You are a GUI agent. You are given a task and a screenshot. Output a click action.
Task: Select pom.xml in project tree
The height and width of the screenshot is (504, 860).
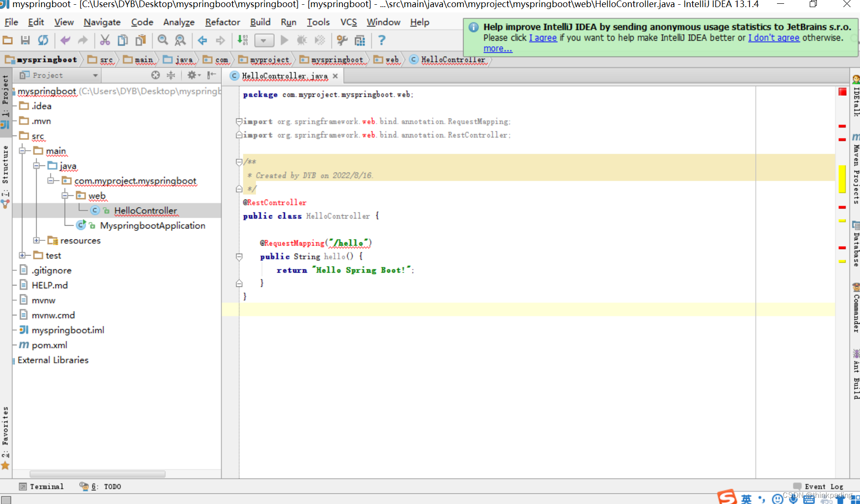coord(49,345)
